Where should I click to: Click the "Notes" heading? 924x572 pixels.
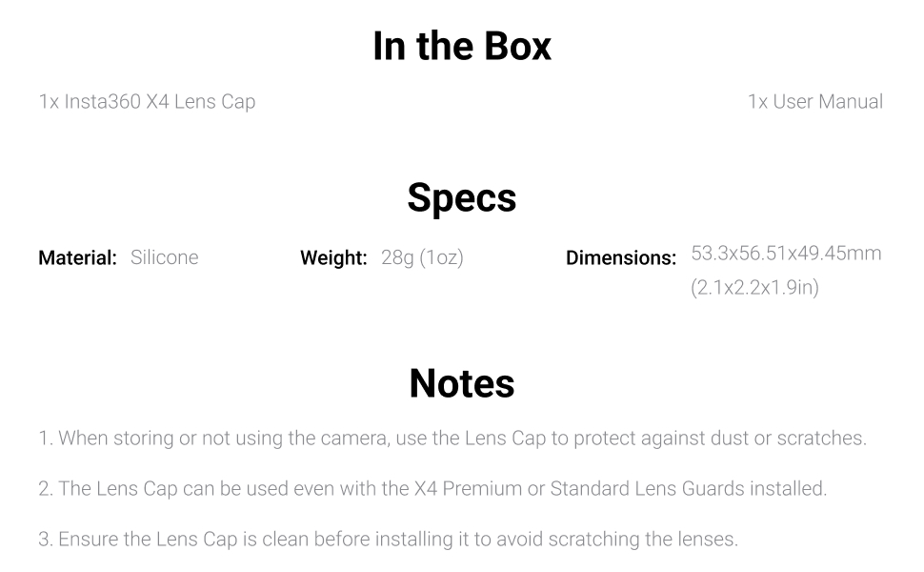point(462,383)
